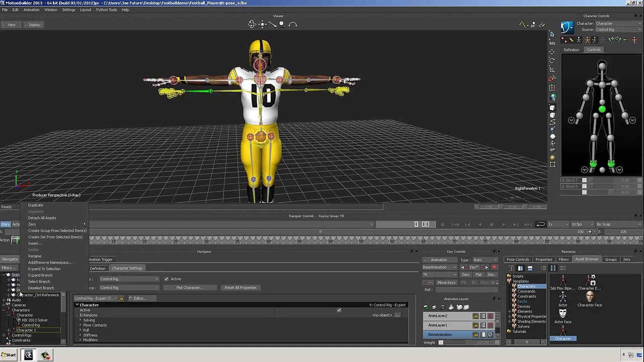Choose Duplicate from the context menu
Viewport: 644px width, 362px height.
coord(36,205)
